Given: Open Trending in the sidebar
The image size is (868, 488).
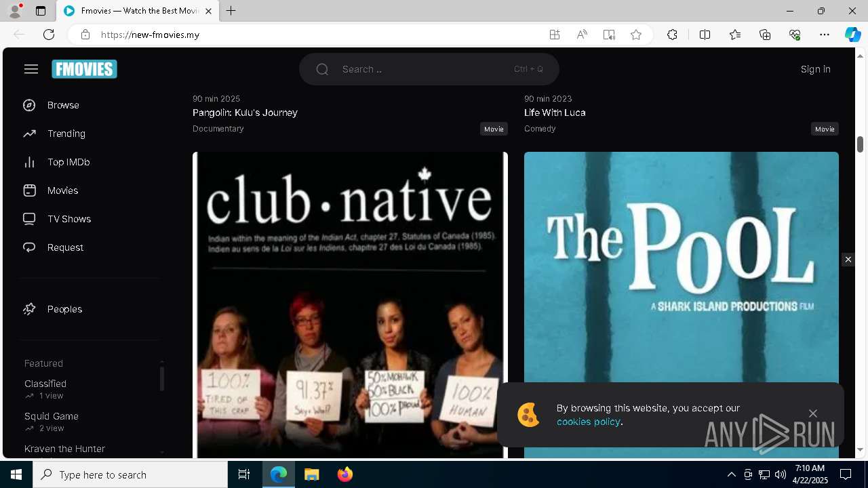Looking at the screenshot, I should pyautogui.click(x=66, y=134).
